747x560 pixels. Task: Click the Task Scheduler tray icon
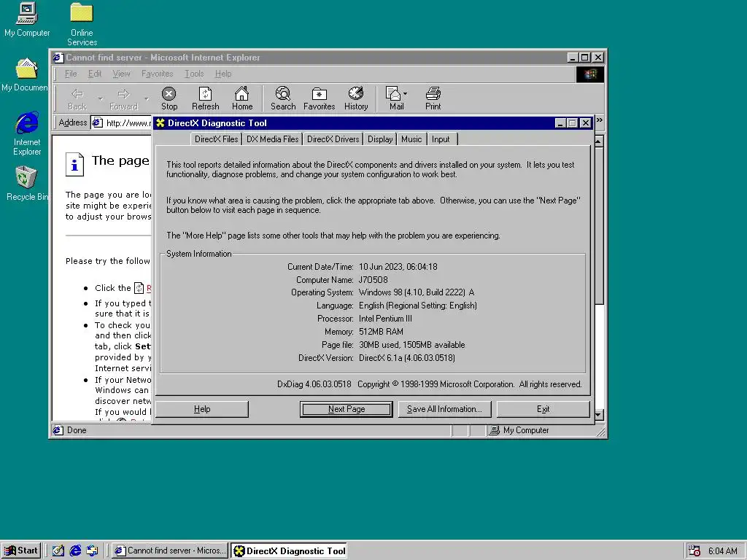point(694,551)
